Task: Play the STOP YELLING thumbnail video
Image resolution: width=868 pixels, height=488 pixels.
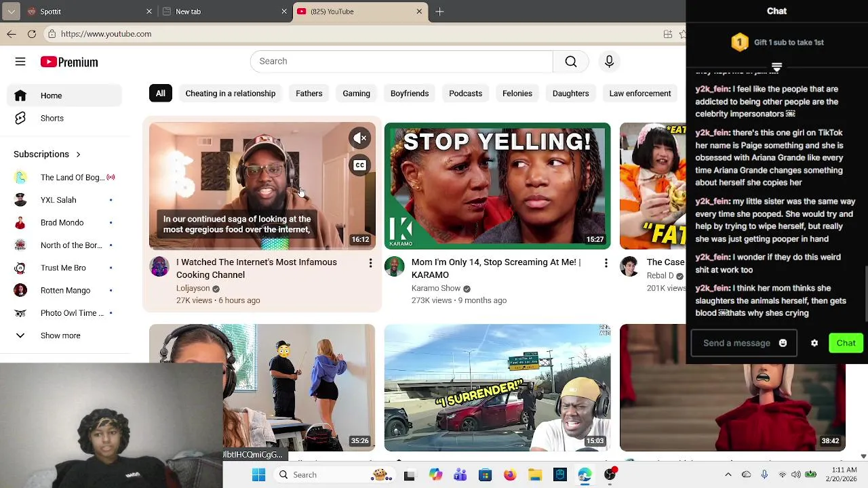Action: [x=497, y=186]
